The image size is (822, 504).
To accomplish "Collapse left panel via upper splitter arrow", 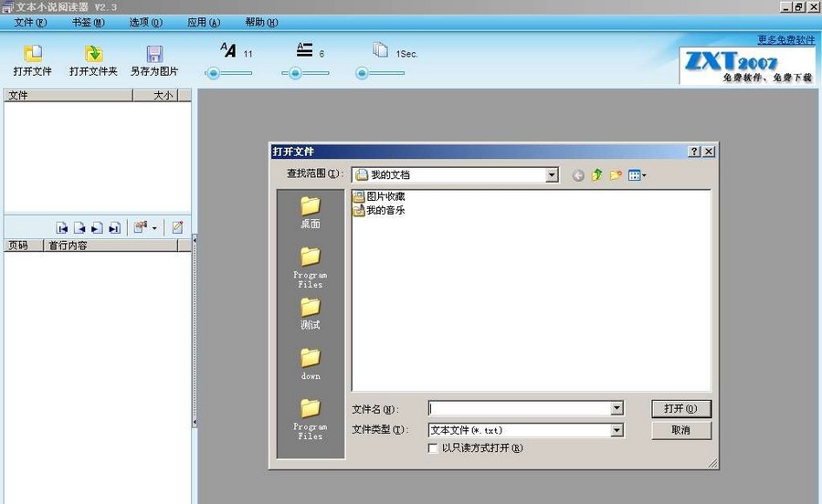I will (195, 240).
